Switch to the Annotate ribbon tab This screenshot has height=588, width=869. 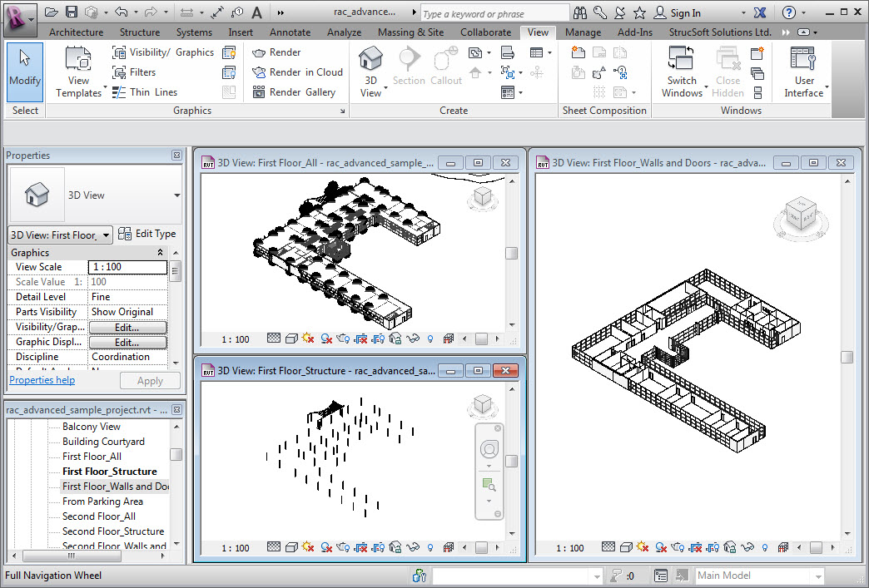click(x=290, y=32)
